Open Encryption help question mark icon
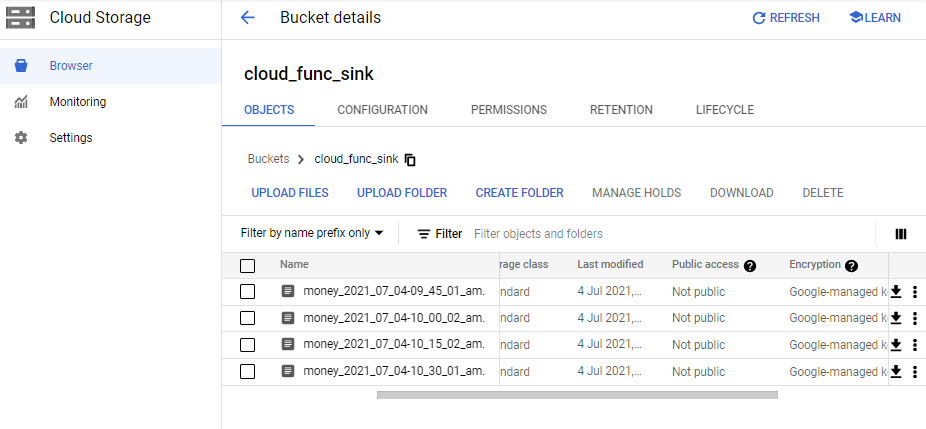Screen dimensions: 926x429 pos(851,266)
